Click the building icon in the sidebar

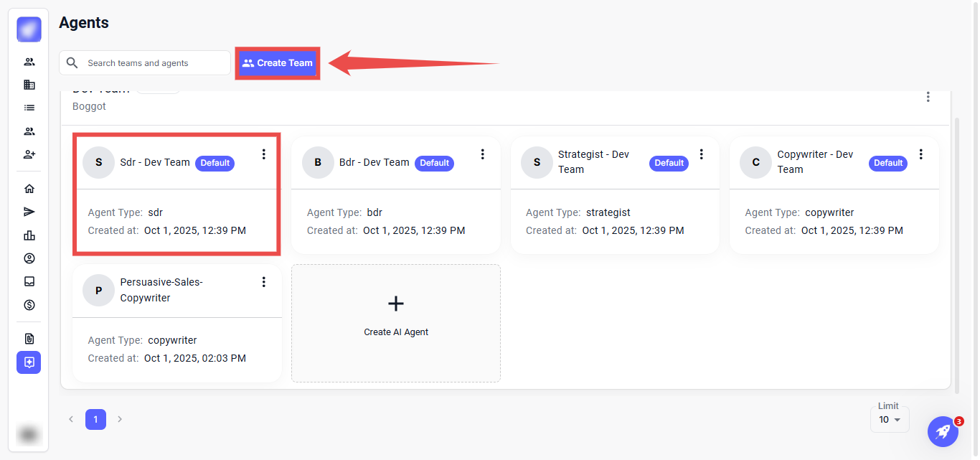29,85
